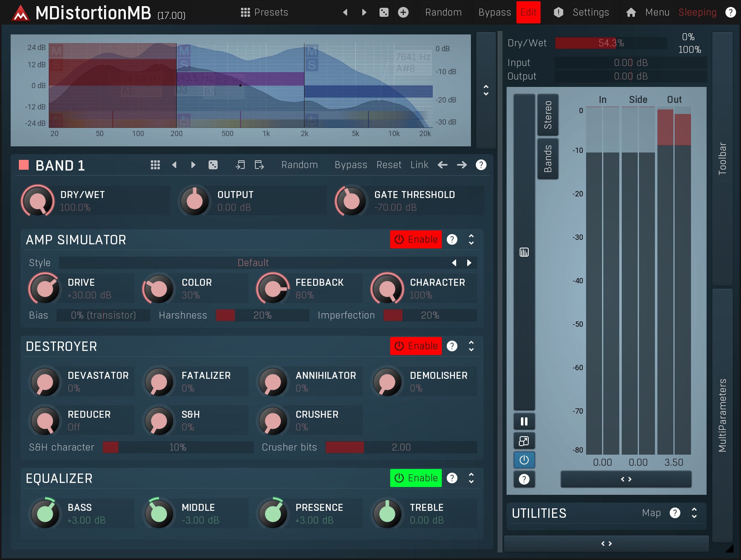
Task: Click the Band 1 copy icon
Action: coord(240,165)
